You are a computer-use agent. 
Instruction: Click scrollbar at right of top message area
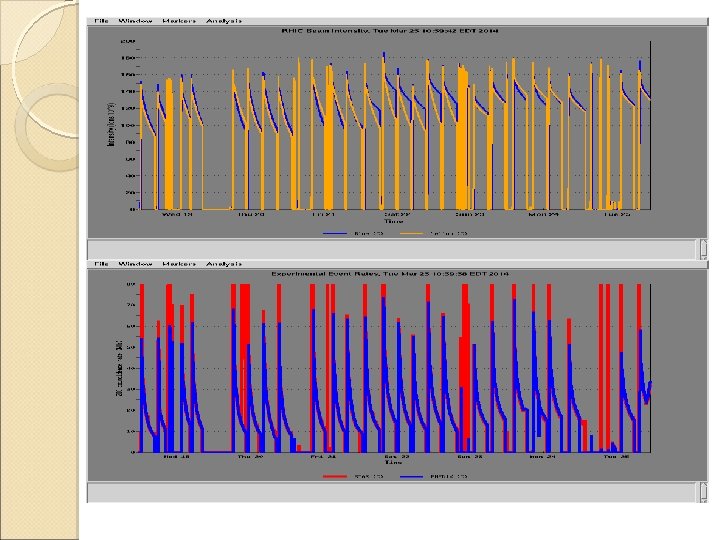[703, 249]
